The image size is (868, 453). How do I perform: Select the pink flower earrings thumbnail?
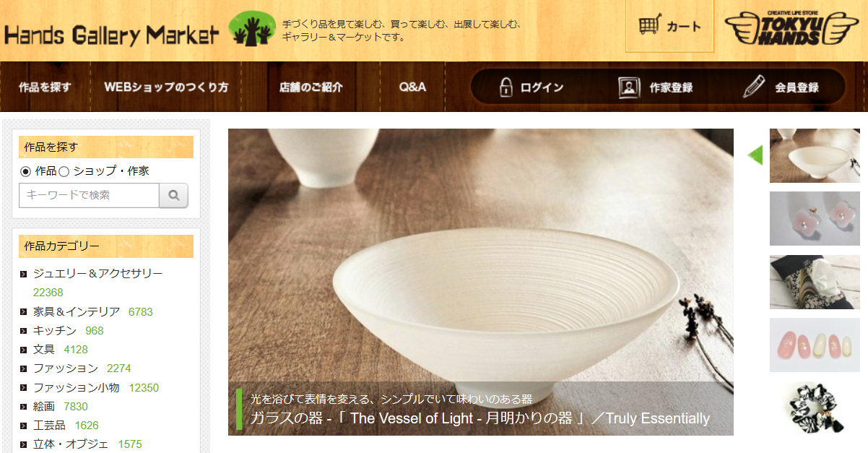(x=815, y=218)
